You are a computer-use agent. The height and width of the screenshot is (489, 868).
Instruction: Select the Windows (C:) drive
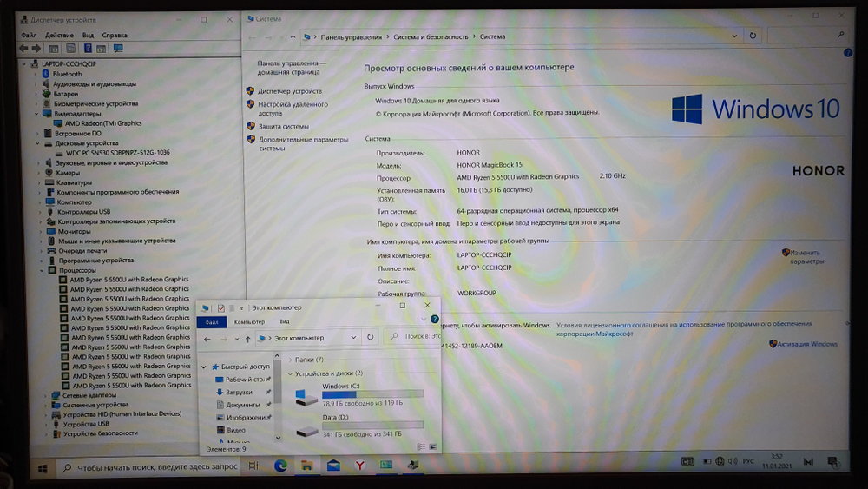(358, 394)
